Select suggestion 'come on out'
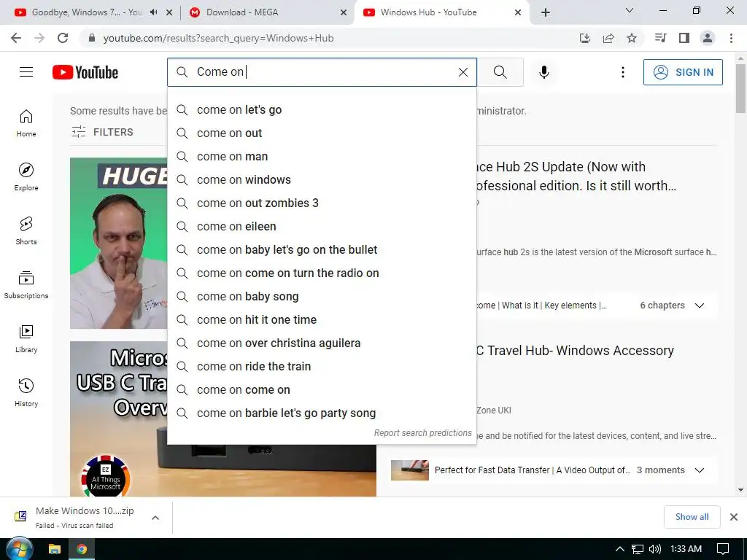 point(322,133)
